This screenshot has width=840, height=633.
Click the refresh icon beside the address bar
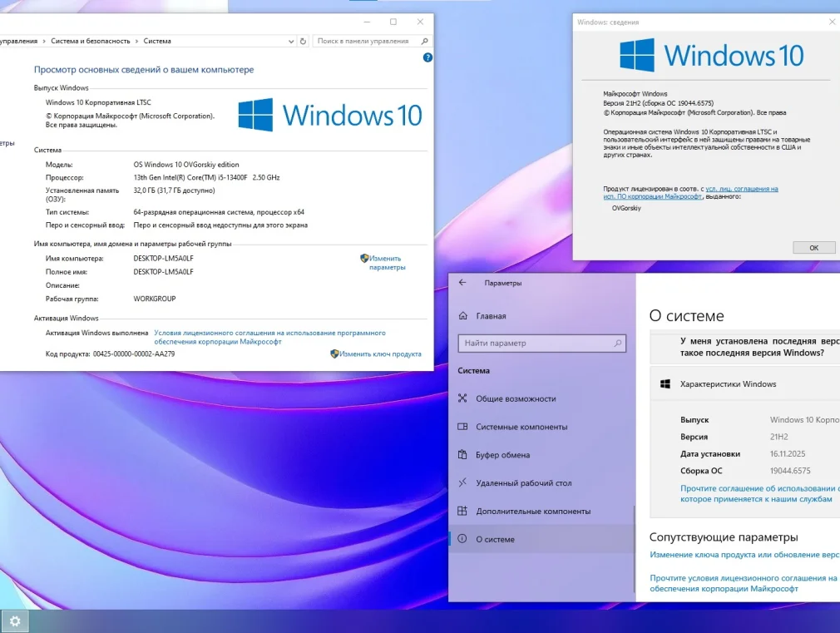(304, 41)
